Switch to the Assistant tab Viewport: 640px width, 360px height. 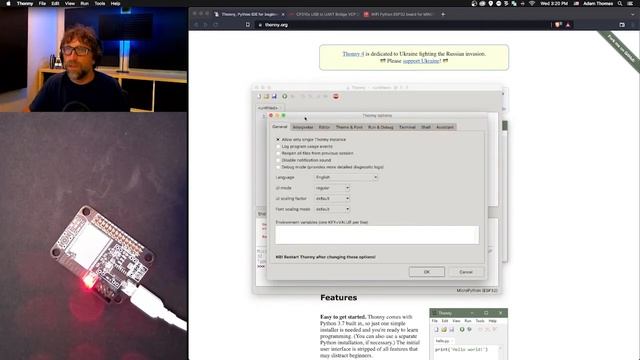click(445, 127)
